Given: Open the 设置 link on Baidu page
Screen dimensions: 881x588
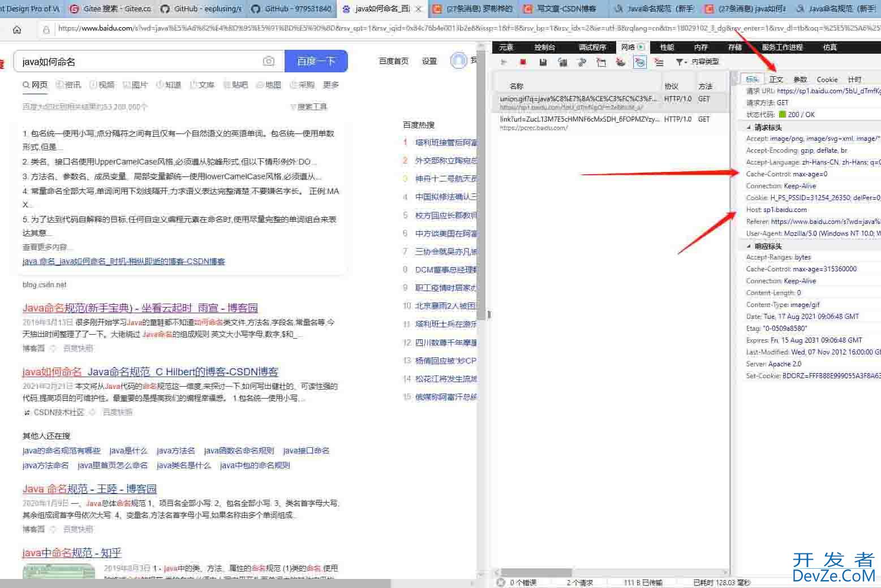Looking at the screenshot, I should (x=429, y=61).
